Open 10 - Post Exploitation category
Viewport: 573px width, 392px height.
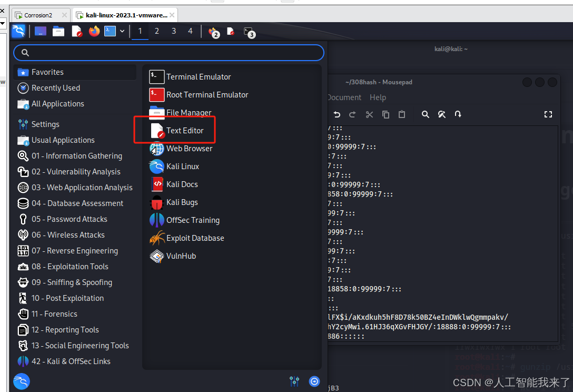(x=75, y=298)
